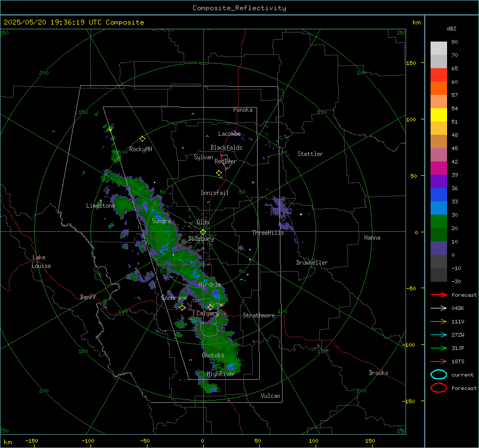This screenshot has height=448, width=479.
Task: Click the Stettler label
Action: coord(310,154)
